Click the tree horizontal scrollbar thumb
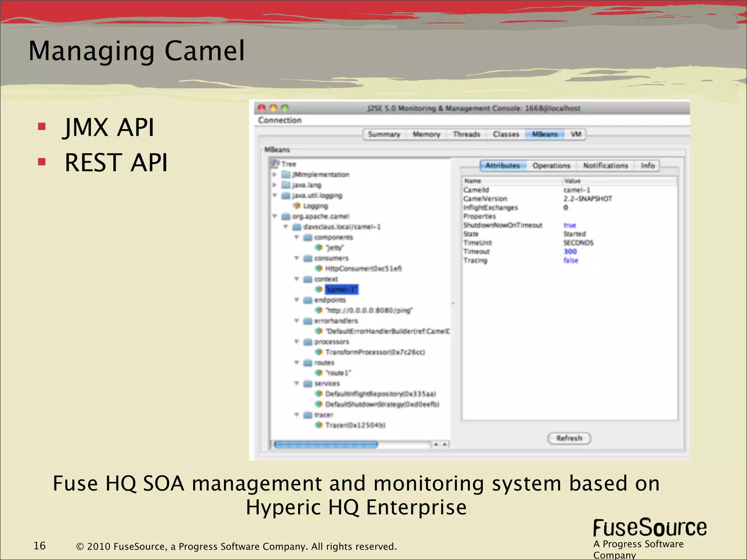The width and height of the screenshot is (747, 560). click(326, 444)
